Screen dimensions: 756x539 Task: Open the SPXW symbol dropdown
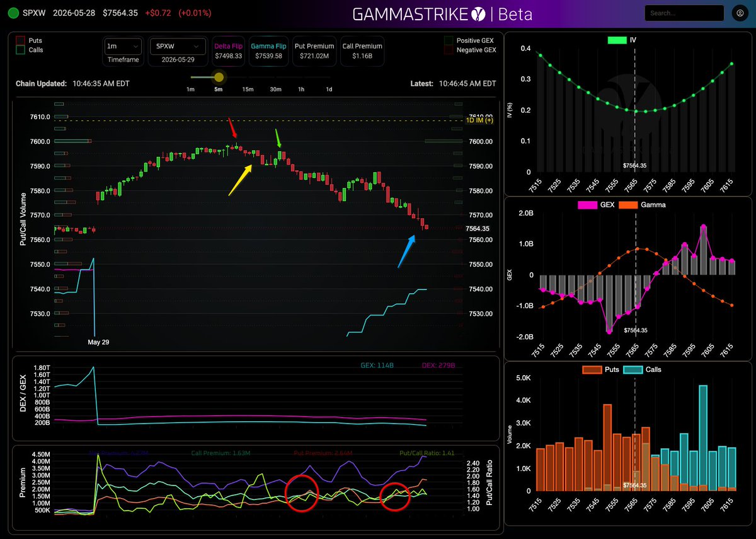[178, 46]
